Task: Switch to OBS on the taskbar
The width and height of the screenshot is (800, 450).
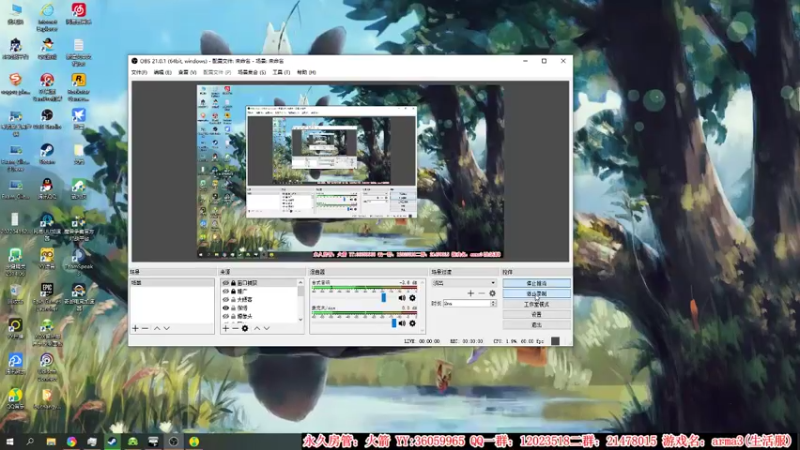Action: tap(173, 441)
